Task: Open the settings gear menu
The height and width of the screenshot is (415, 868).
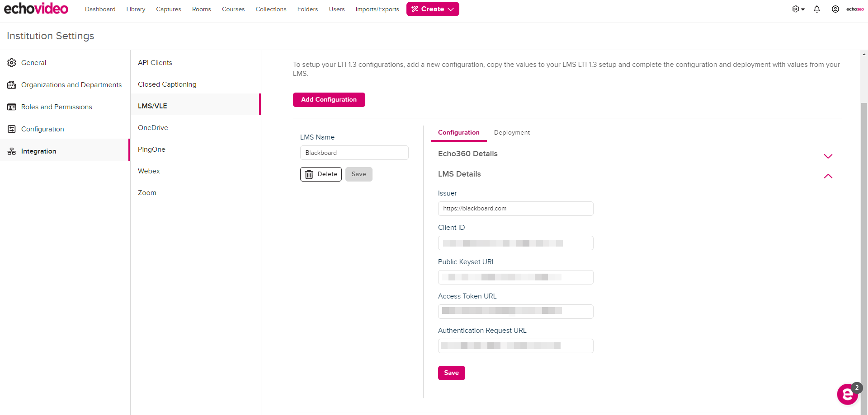Action: [798, 9]
